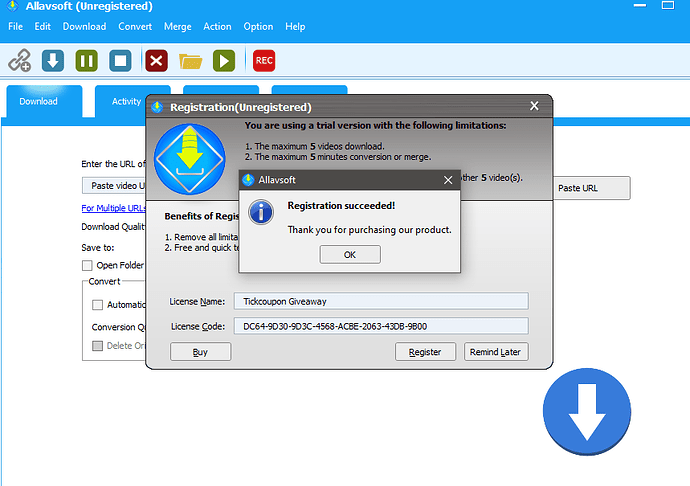
Task: Close the Allavsoft message dialog
Action: (x=447, y=180)
